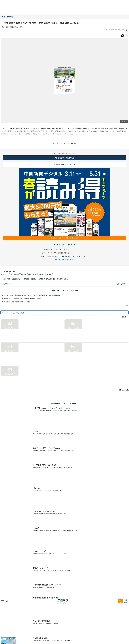Click Insight Search Engine label
The height and width of the screenshot is (644, 129).
coord(123,390)
